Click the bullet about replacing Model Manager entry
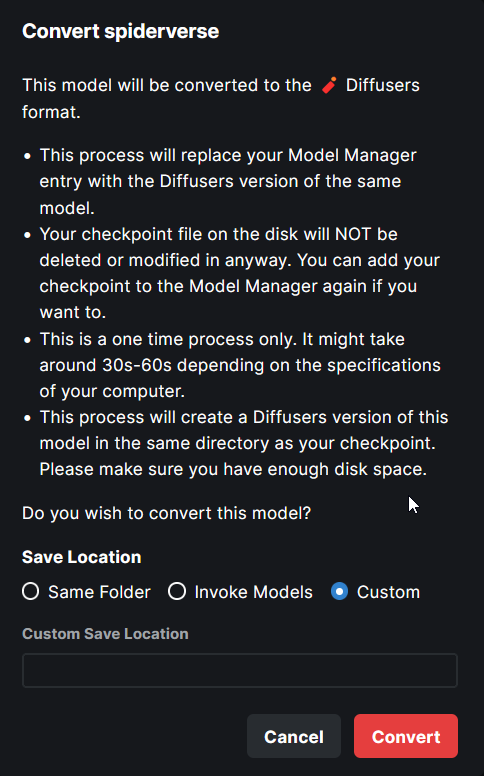 click(229, 182)
